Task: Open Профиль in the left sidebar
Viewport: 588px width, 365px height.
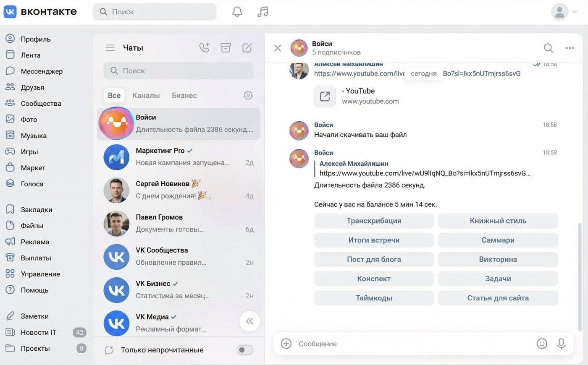Action: tap(28, 39)
